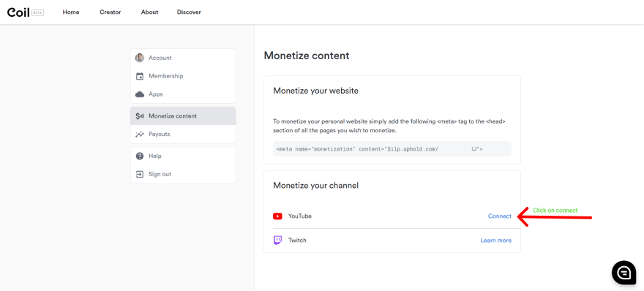644x291 pixels.
Task: Click the Twitch logo icon
Action: pyautogui.click(x=277, y=240)
